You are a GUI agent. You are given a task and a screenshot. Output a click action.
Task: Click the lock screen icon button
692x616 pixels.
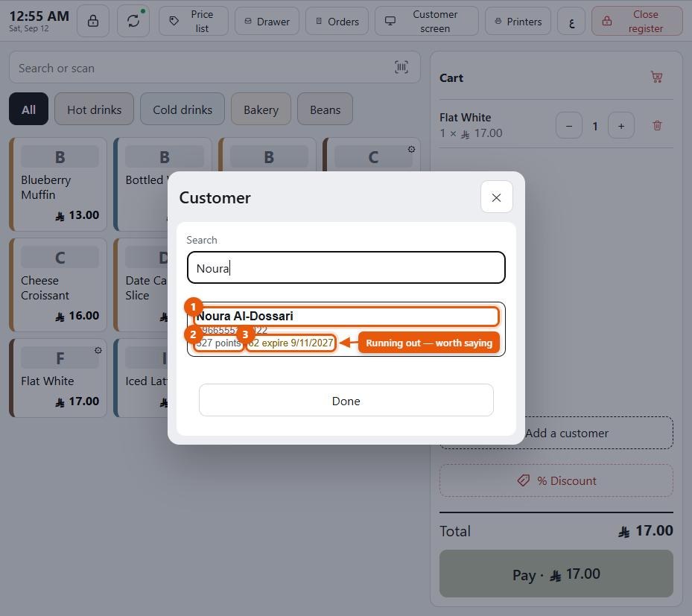pyautogui.click(x=92, y=21)
